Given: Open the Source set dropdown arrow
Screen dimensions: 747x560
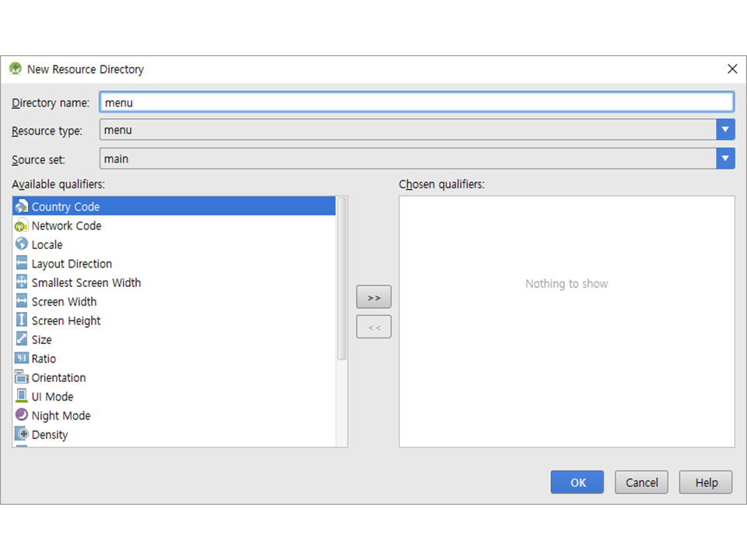Looking at the screenshot, I should pos(725,159).
